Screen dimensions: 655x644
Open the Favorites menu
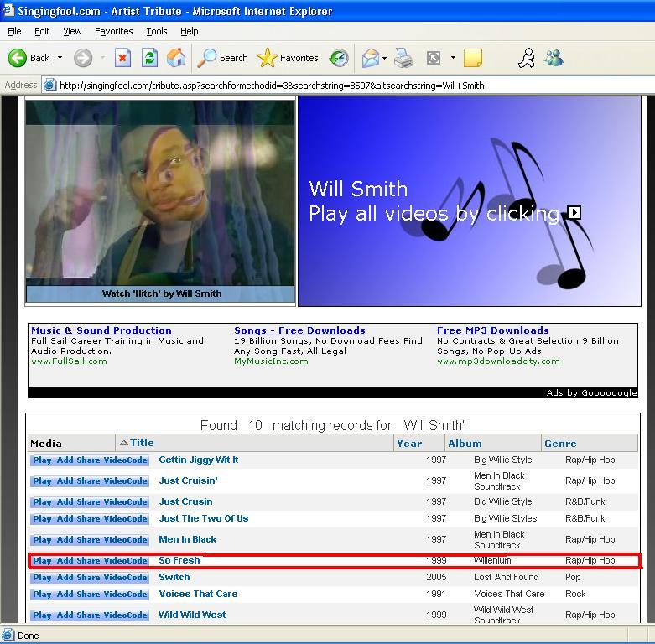(x=113, y=31)
